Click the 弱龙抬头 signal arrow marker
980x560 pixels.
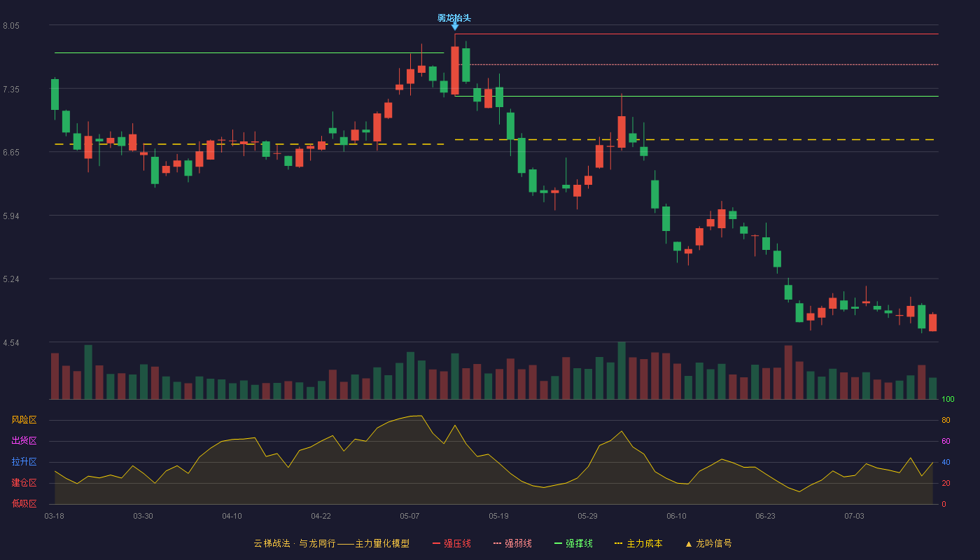click(455, 27)
